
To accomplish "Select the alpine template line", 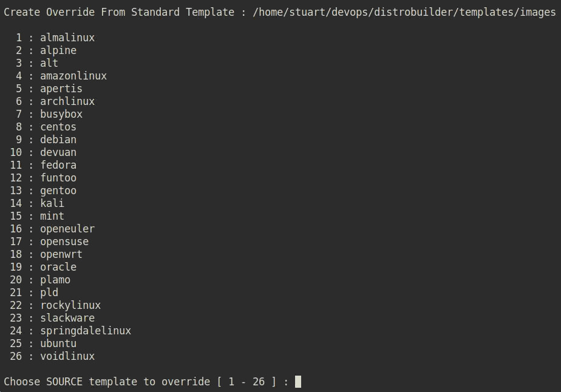I will coord(58,50).
